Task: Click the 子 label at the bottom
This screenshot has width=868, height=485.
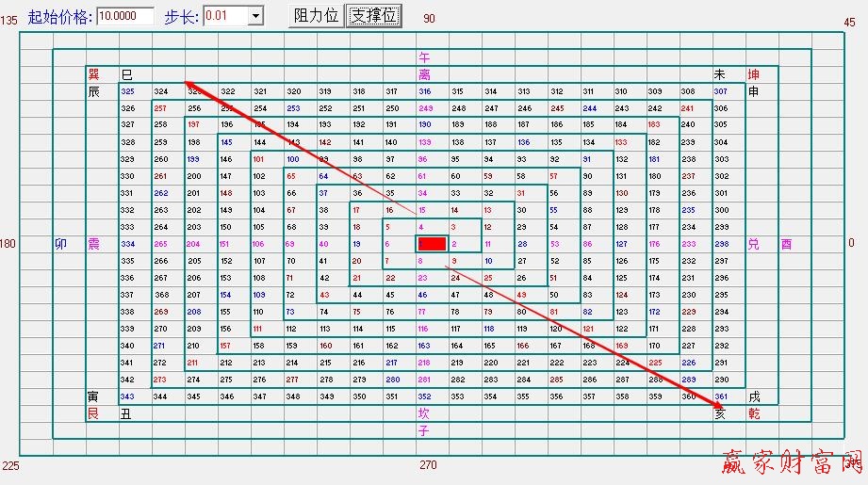Action: [x=424, y=430]
